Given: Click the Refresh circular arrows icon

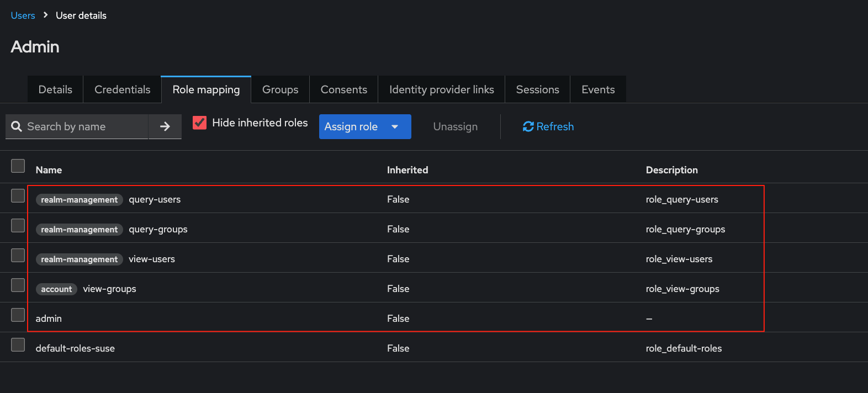Looking at the screenshot, I should click(528, 126).
